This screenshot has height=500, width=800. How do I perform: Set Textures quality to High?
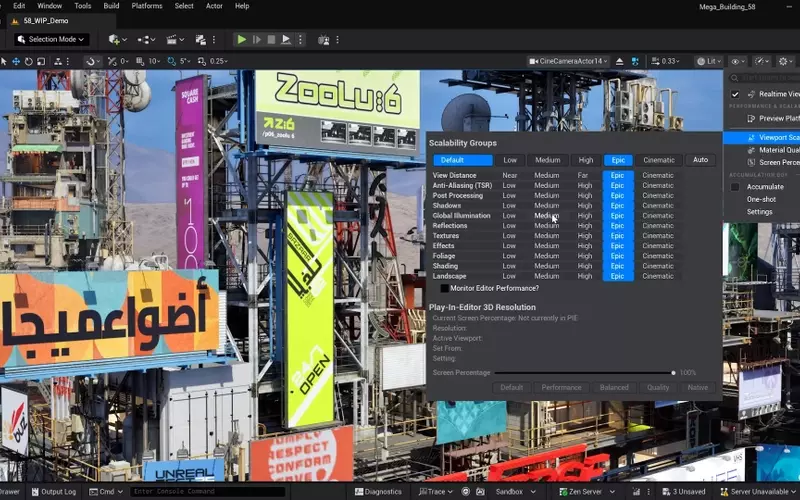tap(585, 236)
